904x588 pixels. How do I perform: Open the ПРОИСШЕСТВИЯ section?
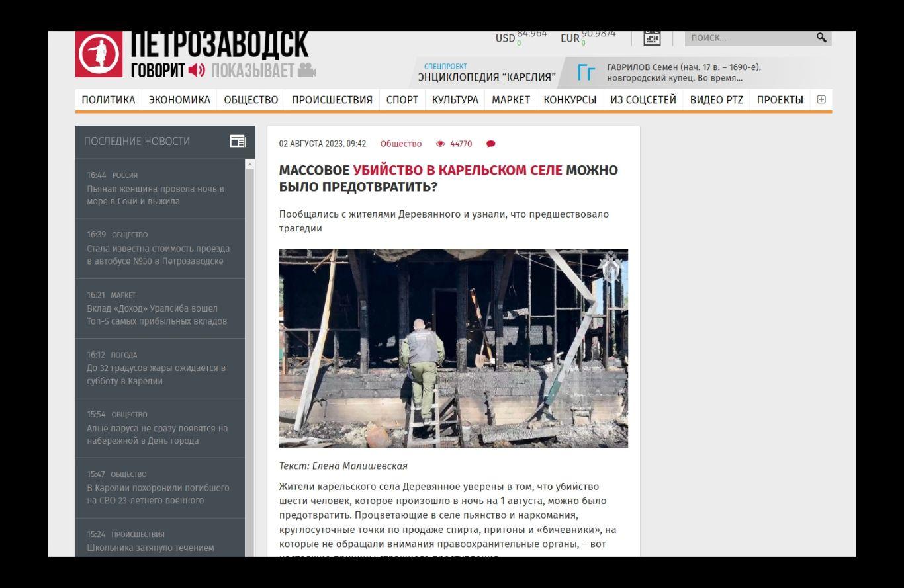(x=332, y=100)
